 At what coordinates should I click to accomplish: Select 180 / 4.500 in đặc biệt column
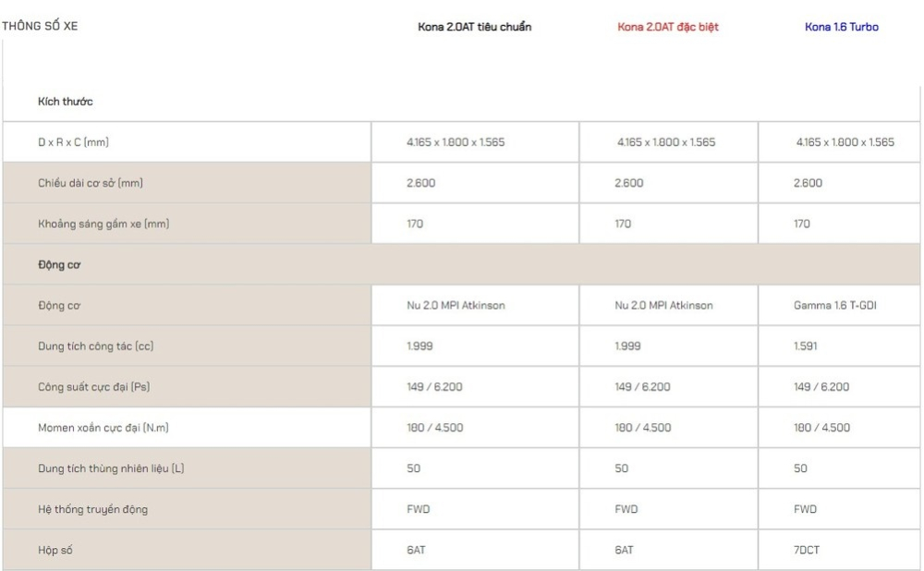coord(643,427)
